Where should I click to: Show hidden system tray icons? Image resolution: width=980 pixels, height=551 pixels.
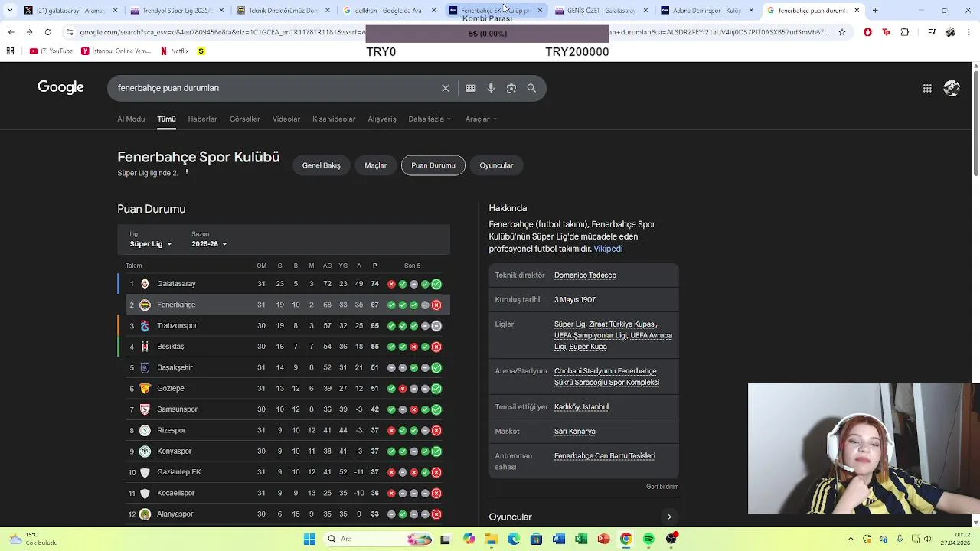[850, 539]
